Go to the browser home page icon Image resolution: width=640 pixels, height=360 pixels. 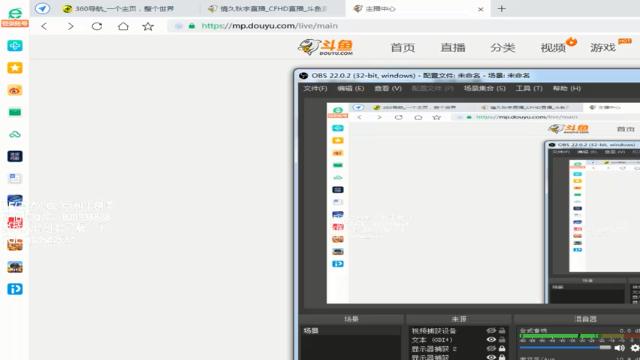[123, 26]
